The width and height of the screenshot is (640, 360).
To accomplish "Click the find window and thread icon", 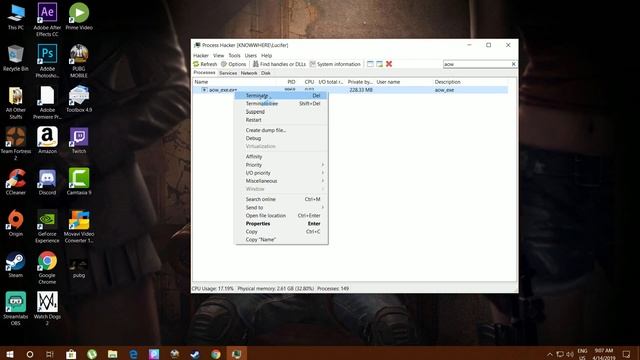I will tap(379, 64).
